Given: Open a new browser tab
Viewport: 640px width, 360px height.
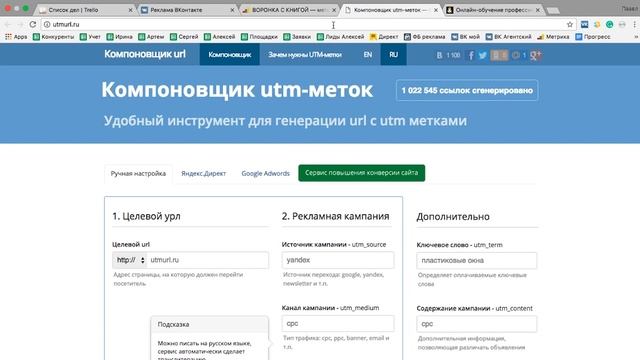Looking at the screenshot, I should coord(553,10).
